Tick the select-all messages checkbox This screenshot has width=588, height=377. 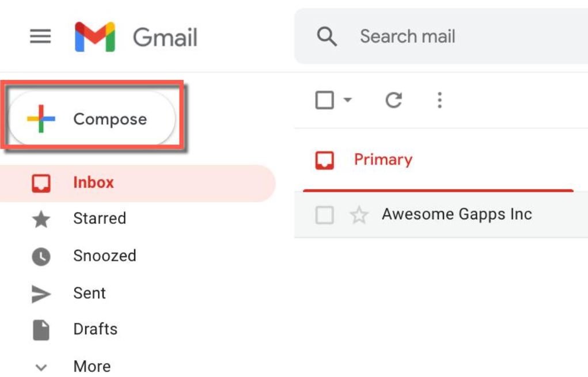coord(324,99)
